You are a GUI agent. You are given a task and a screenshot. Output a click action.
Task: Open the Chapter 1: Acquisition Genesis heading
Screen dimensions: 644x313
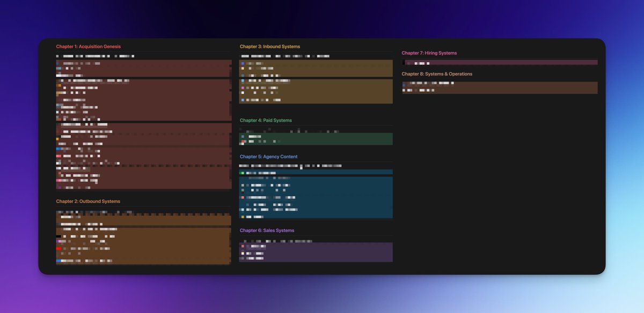click(89, 47)
